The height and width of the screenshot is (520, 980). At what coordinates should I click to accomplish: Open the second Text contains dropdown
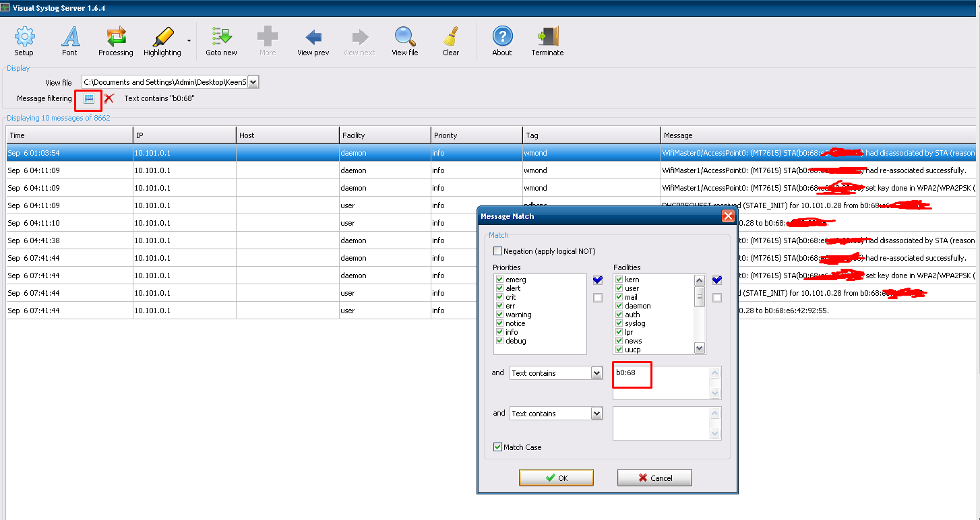click(596, 414)
